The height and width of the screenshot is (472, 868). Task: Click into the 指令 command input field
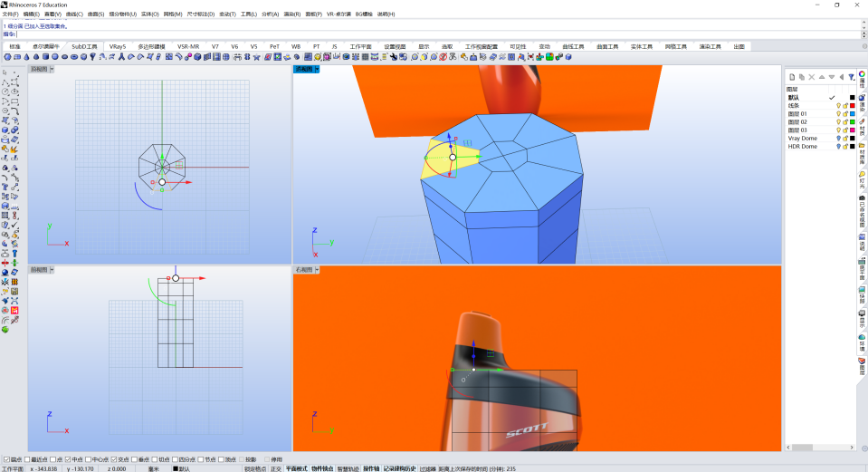(437, 34)
